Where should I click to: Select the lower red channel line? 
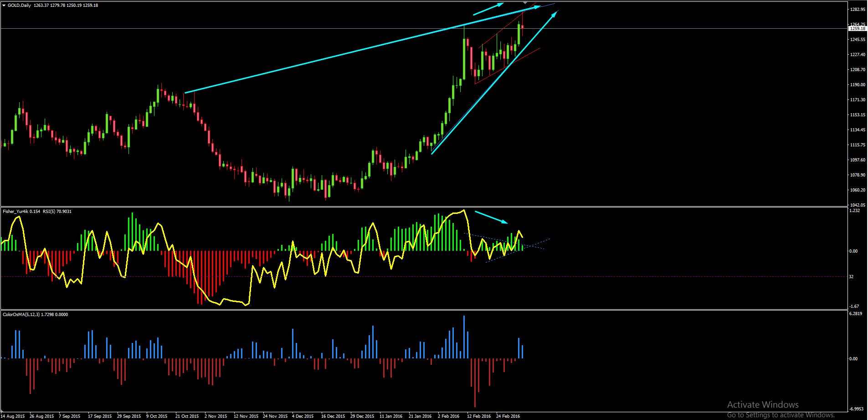pyautogui.click(x=507, y=66)
